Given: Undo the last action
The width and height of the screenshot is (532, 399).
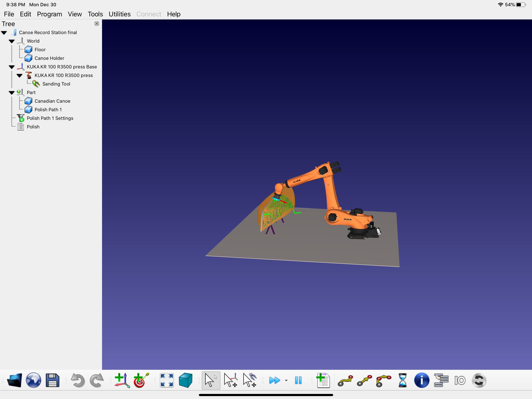Looking at the screenshot, I should pyautogui.click(x=78, y=380).
